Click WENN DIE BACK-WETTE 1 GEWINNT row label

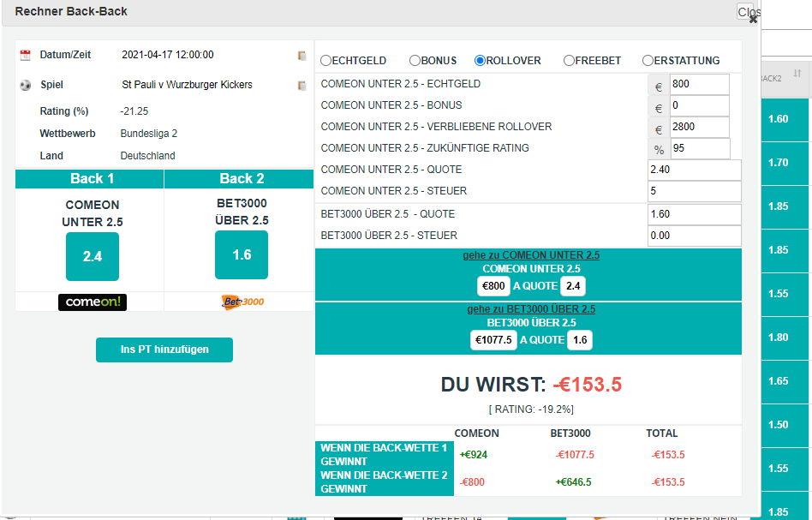click(384, 455)
